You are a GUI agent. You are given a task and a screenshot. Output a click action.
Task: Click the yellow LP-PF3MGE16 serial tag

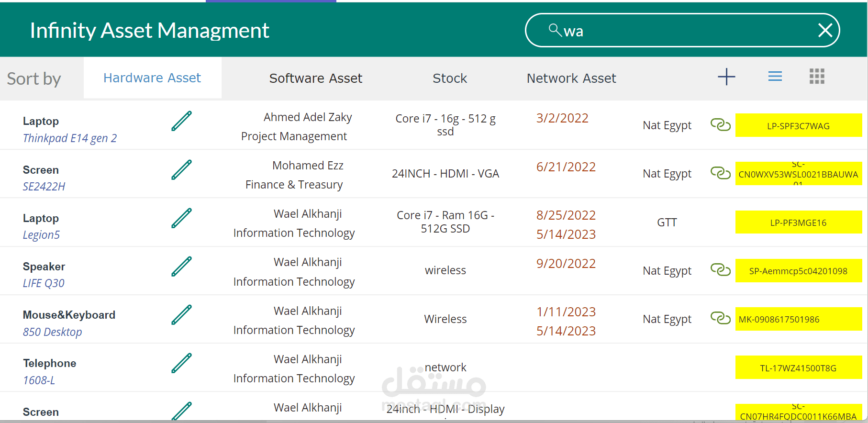click(x=798, y=223)
